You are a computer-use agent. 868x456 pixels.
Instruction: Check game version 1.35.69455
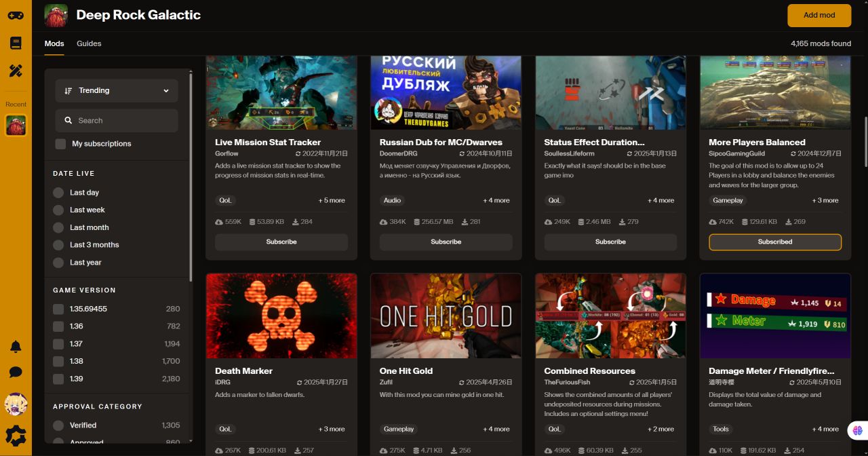(58, 309)
